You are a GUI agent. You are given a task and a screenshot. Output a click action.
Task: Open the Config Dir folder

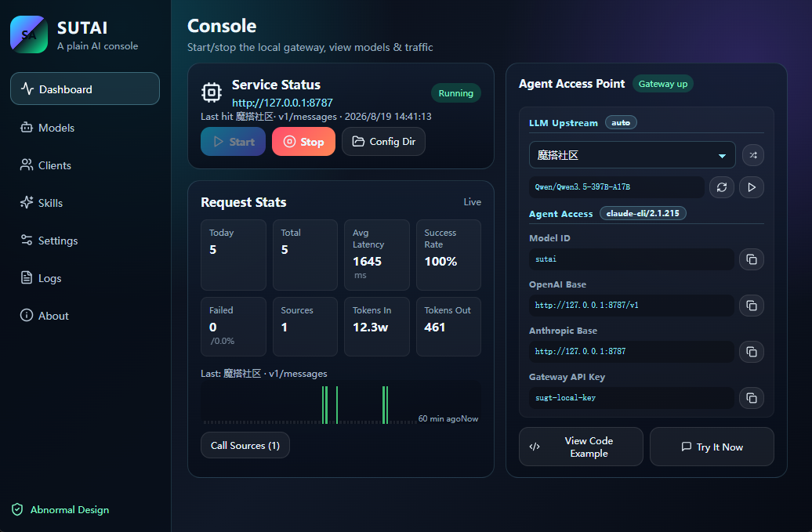pyautogui.click(x=383, y=142)
